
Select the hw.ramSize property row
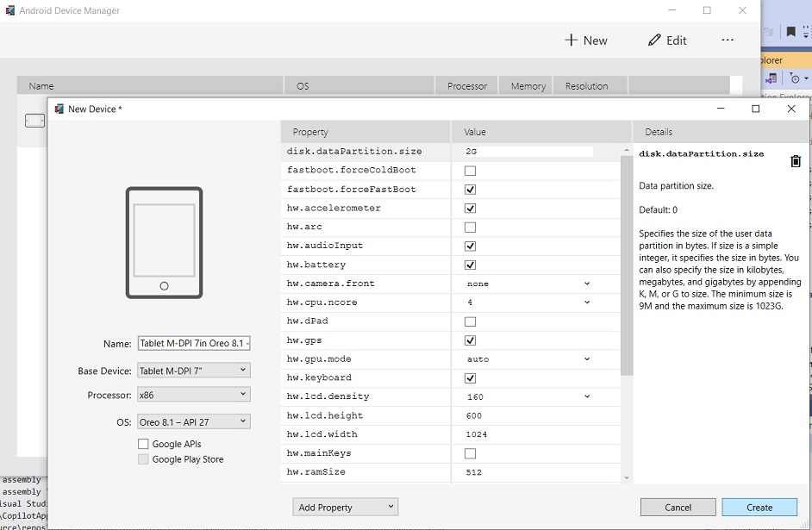tap(451, 472)
